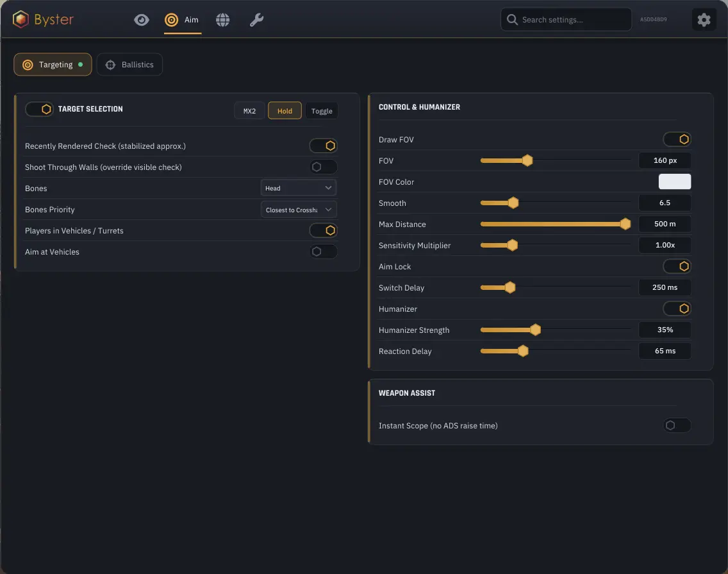Toggle Draw FOV switch

click(x=677, y=139)
